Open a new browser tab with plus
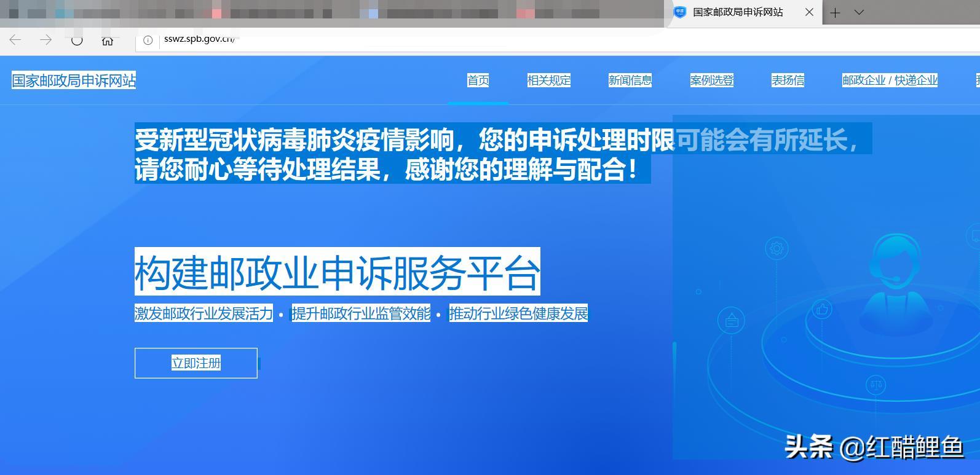The width and height of the screenshot is (980, 475). (x=835, y=12)
